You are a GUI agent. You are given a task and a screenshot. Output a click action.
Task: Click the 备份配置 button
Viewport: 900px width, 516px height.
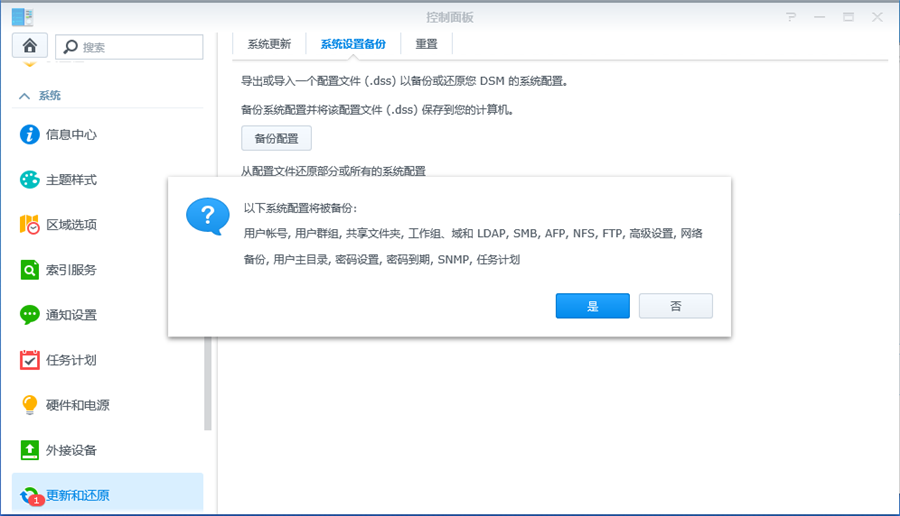tap(276, 138)
